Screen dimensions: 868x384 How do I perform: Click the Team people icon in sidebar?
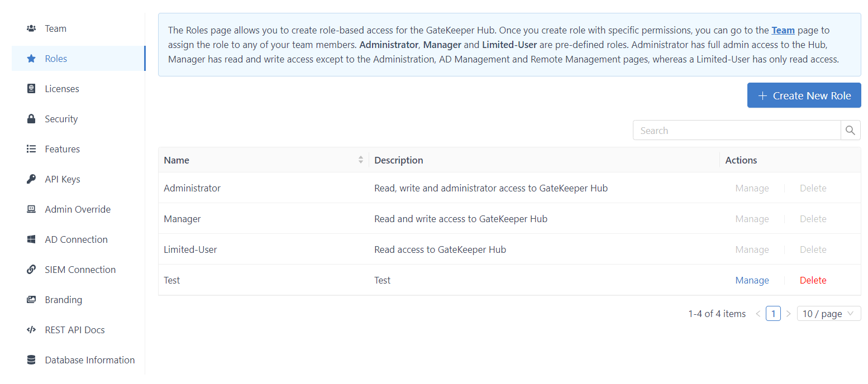(31, 28)
